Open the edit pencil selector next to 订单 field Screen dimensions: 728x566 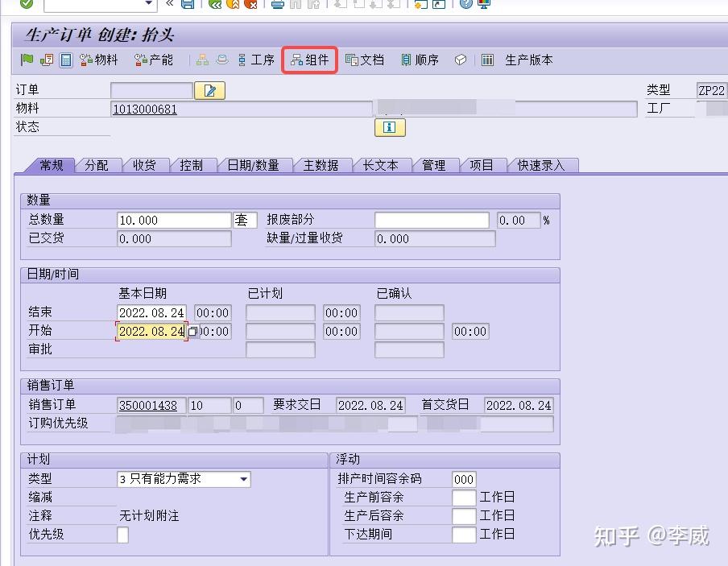pos(209,90)
